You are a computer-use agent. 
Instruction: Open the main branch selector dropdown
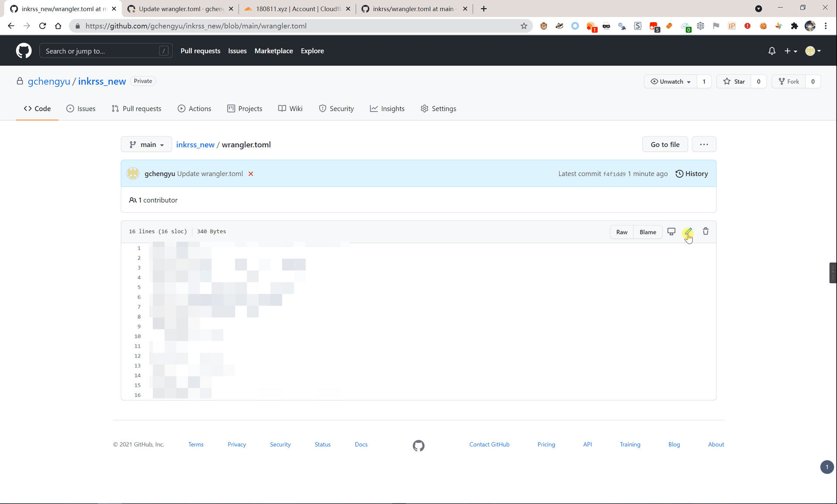pyautogui.click(x=146, y=144)
